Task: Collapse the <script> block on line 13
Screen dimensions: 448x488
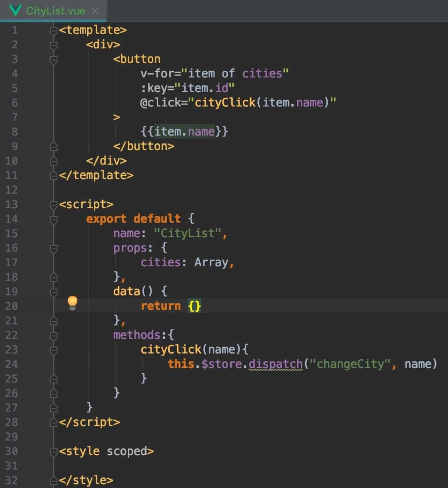Action: 54,205
